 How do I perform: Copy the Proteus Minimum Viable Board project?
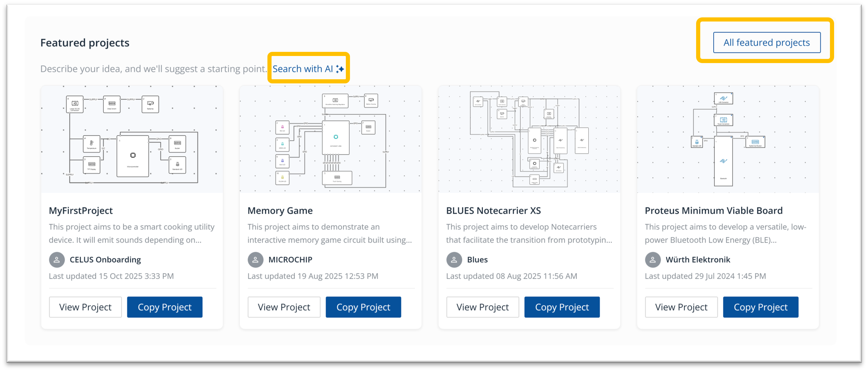point(760,307)
